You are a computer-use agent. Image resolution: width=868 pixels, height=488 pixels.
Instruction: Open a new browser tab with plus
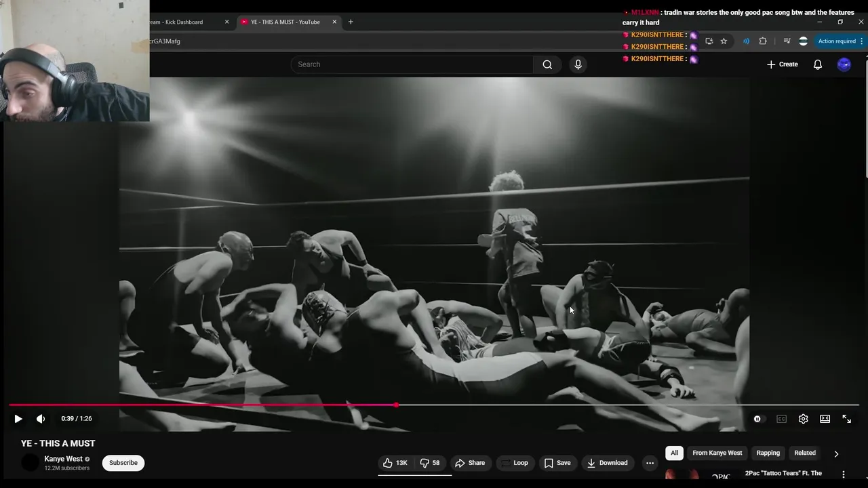click(351, 22)
